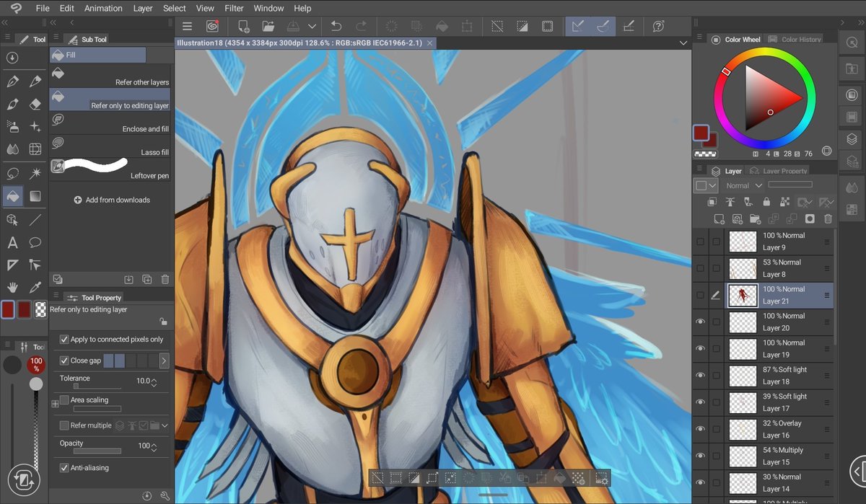Viewport: 866px width, 504px height.
Task: Select the Lasso fill sub tool
Action: point(110,146)
